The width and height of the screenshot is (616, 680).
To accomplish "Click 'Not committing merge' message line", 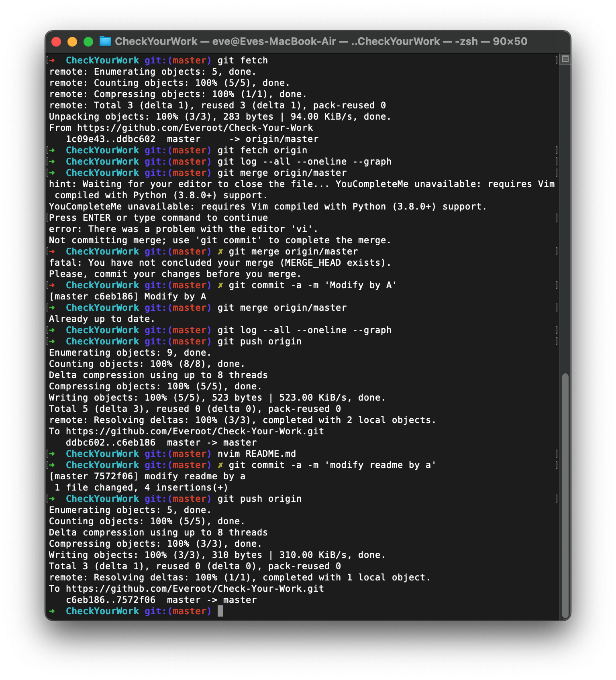I will 220,240.
